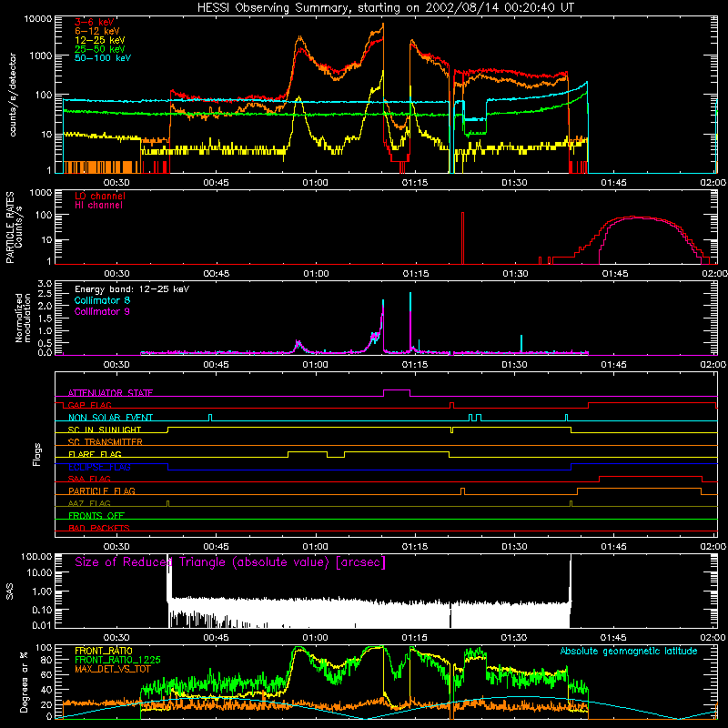This screenshot has height=728, width=728.
Task: Click the green 25-50 keV legend entry
Action: (x=100, y=49)
